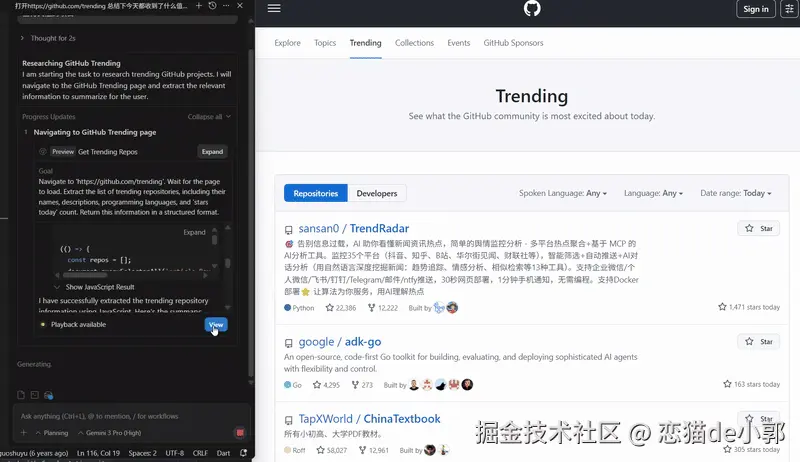Click the repo icon beside sansan0 / TrendRadar
Viewport: 800px width, 462px height.
click(x=289, y=230)
